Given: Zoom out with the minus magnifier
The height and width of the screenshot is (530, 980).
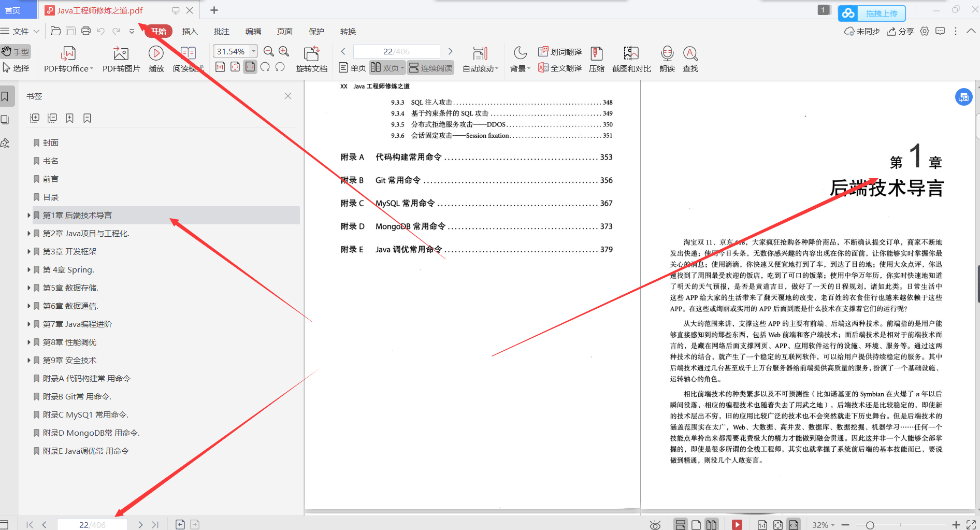Looking at the screenshot, I should tap(269, 51).
